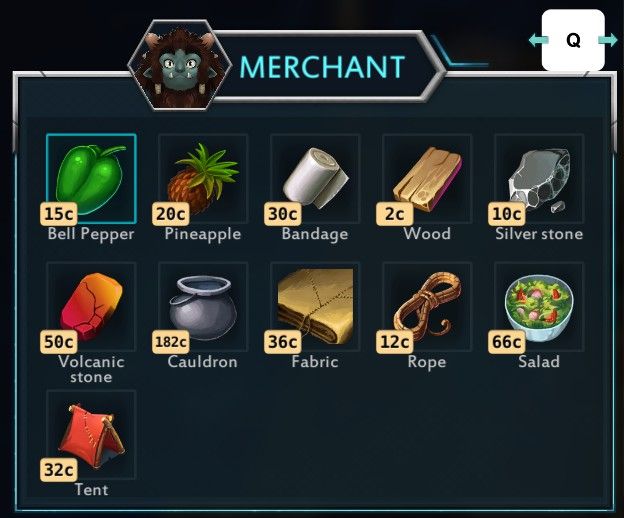The image size is (624, 518).
Task: Choose the Wood plank item
Action: point(427,179)
